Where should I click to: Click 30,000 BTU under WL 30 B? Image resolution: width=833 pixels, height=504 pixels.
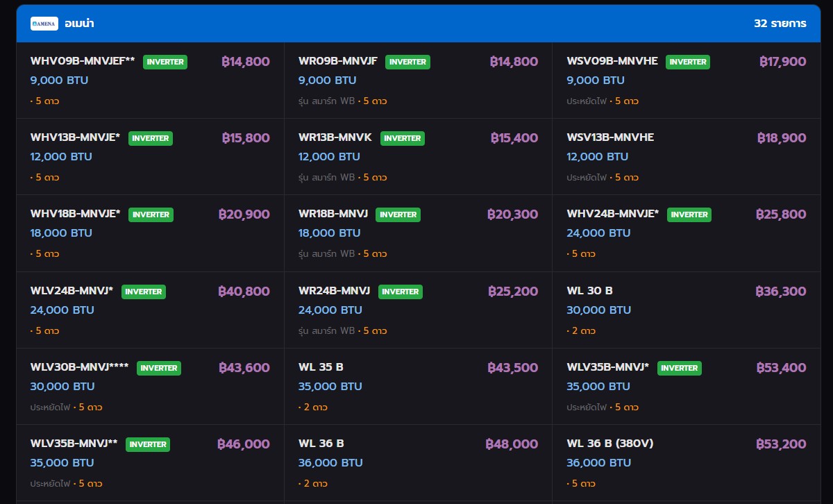point(598,310)
